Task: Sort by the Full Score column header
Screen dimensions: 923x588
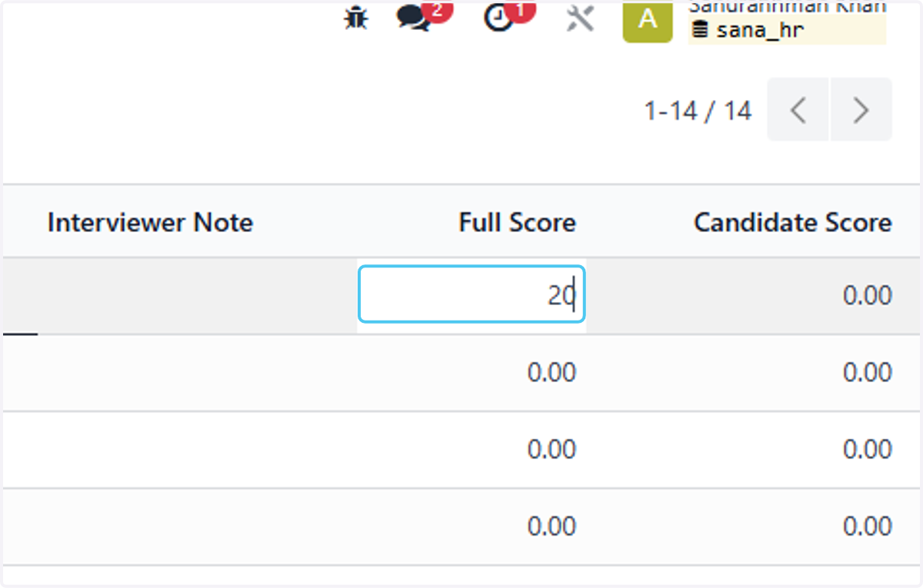Action: (517, 222)
